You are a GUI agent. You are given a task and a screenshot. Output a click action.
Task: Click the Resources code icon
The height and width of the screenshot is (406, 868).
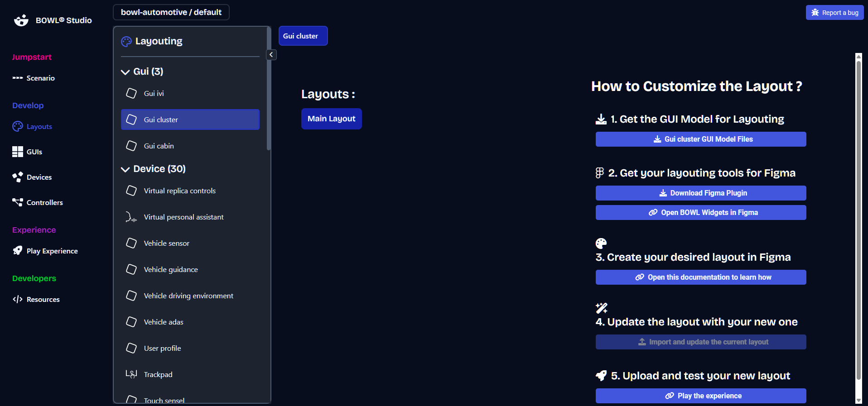(x=18, y=299)
